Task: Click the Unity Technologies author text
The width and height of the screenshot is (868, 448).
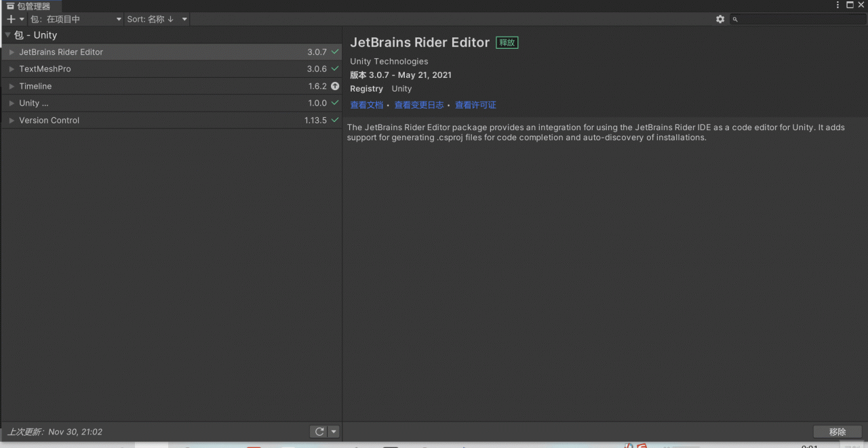Action: [x=389, y=61]
